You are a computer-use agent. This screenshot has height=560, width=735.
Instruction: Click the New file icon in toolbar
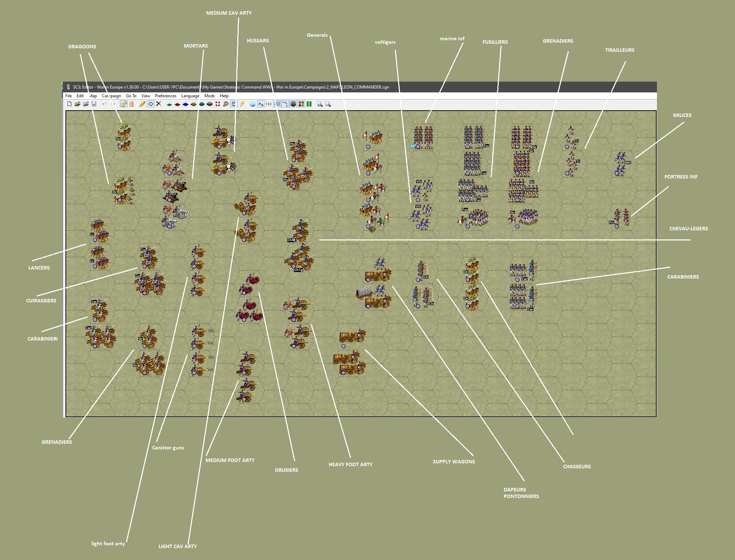[69, 104]
